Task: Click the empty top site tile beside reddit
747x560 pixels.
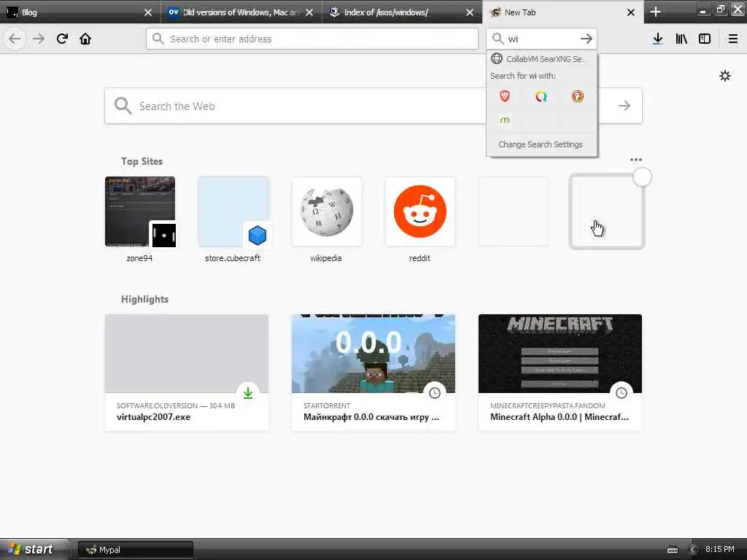Action: (513, 211)
